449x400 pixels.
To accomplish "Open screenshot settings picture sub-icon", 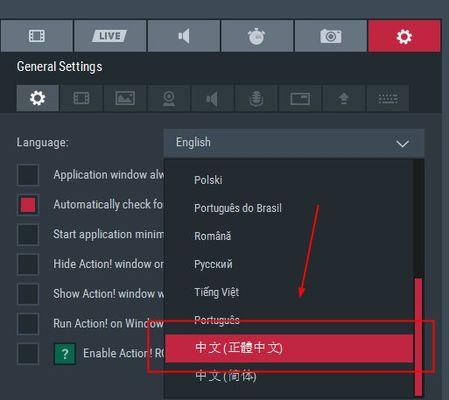I will 125,98.
